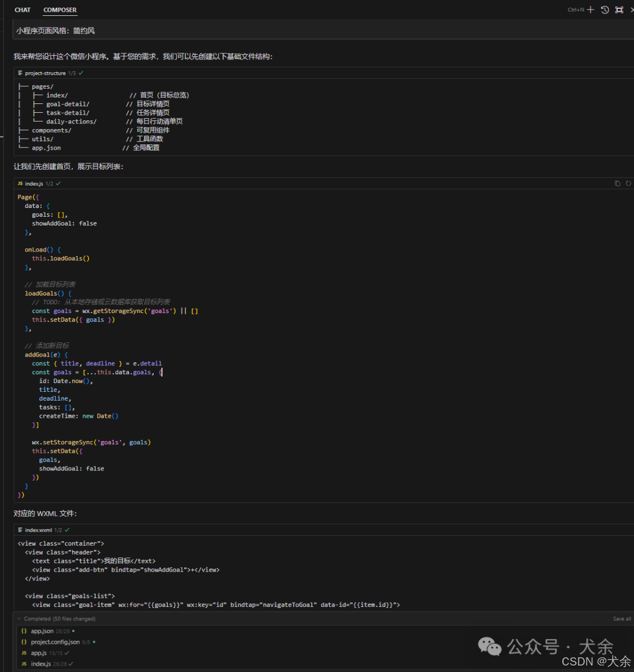Select the COMPOSER tab
634x672 pixels.
60,10
